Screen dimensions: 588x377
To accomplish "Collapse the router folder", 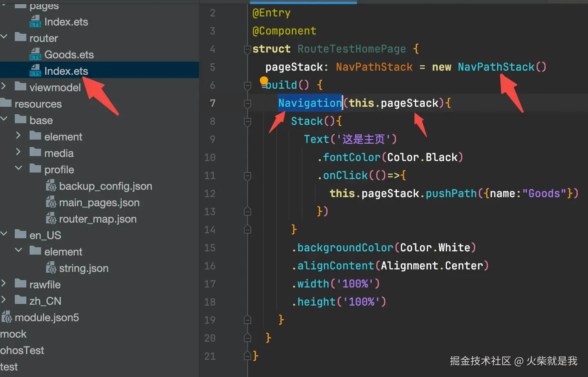I will pyautogui.click(x=4, y=37).
